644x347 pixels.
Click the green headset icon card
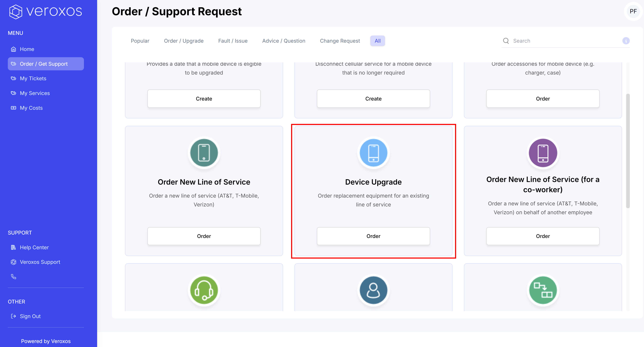[x=204, y=290]
